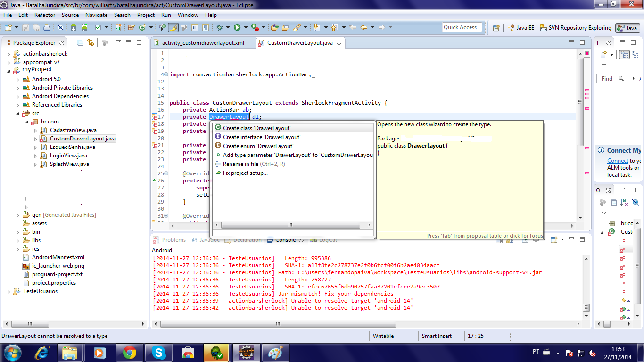This screenshot has width=644, height=362.
Task: Click the Save toolbar icon
Action: (25, 28)
